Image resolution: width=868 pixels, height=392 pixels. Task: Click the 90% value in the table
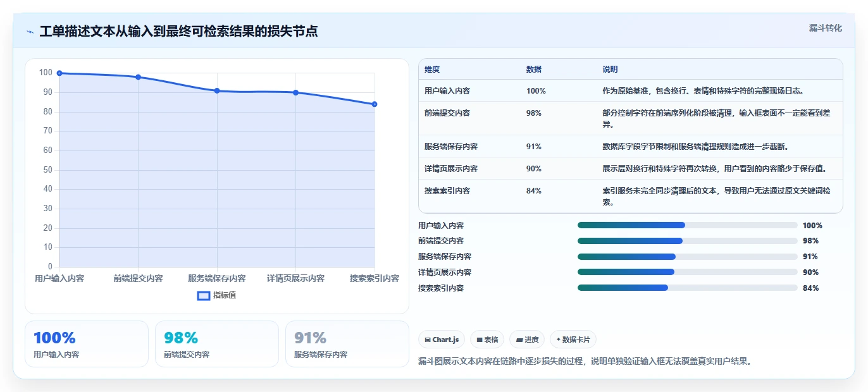coord(534,169)
